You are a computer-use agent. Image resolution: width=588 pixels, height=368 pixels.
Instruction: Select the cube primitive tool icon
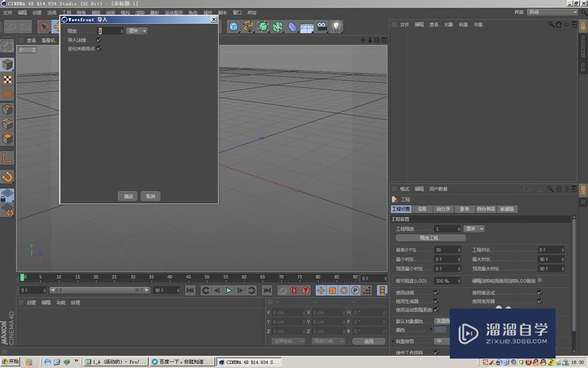coord(233,26)
